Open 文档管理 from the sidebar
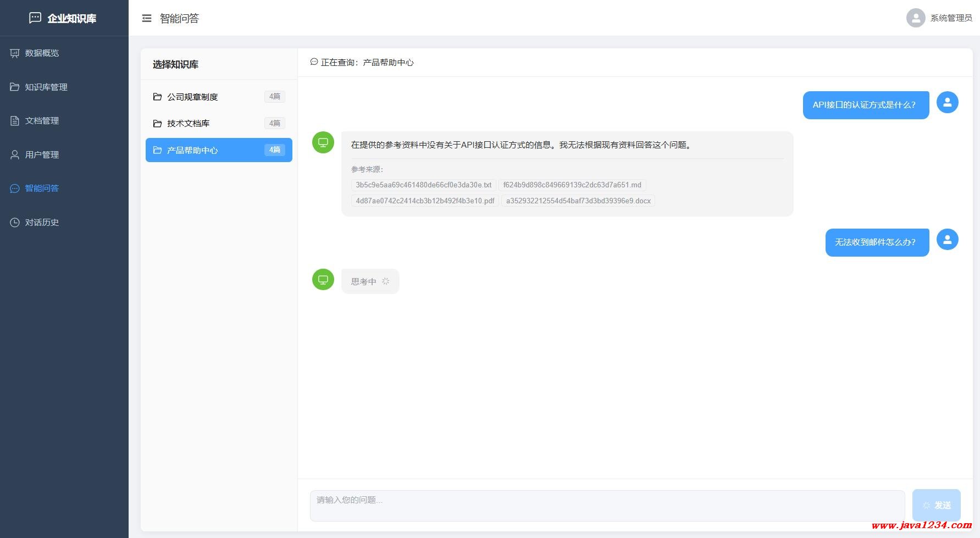Image resolution: width=980 pixels, height=538 pixels. pyautogui.click(x=42, y=121)
